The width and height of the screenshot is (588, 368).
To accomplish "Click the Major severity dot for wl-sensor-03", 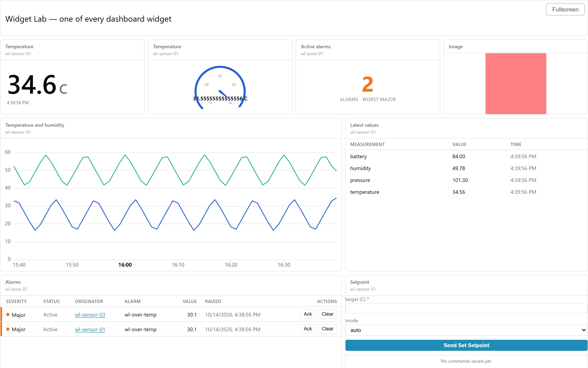I will click(8, 315).
